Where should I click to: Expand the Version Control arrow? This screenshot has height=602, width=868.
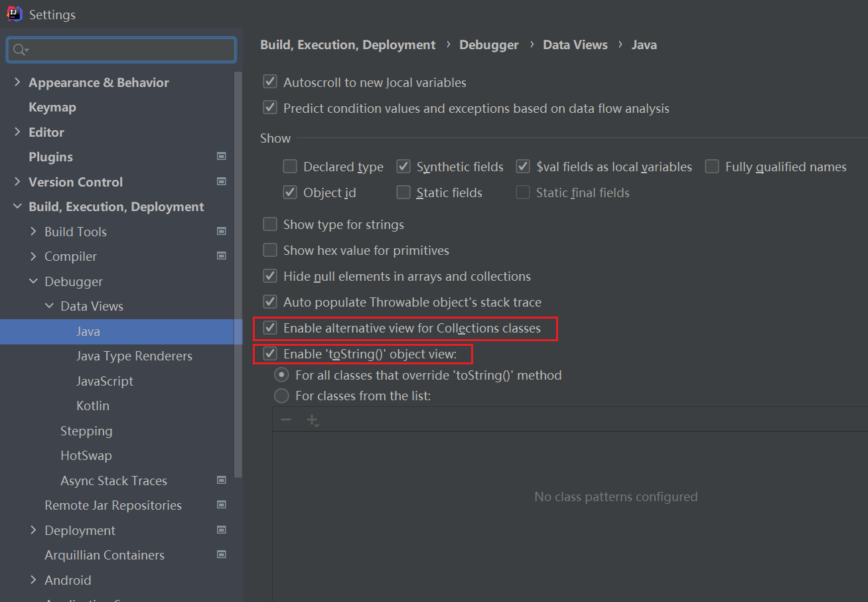point(17,182)
